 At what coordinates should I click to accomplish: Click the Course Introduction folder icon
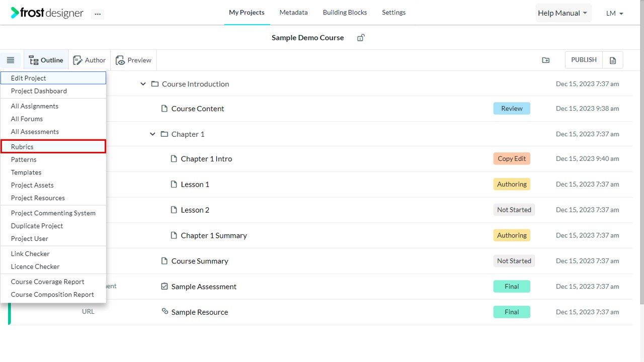coord(155,84)
